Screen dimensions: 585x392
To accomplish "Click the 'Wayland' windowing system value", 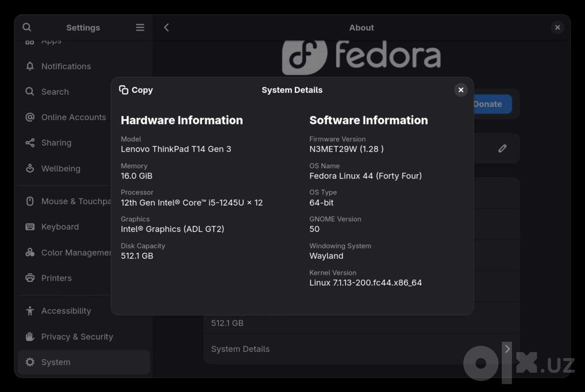I will click(x=326, y=256).
